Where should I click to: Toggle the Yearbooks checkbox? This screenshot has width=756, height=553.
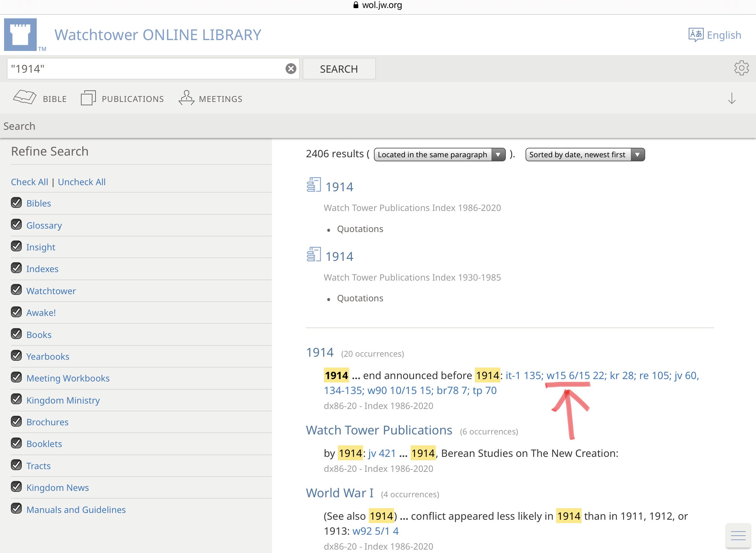16,356
